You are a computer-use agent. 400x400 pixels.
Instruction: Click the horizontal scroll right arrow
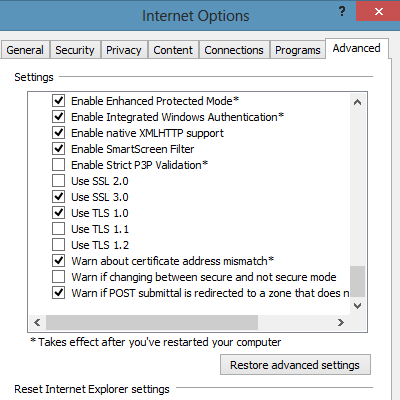[x=340, y=322]
